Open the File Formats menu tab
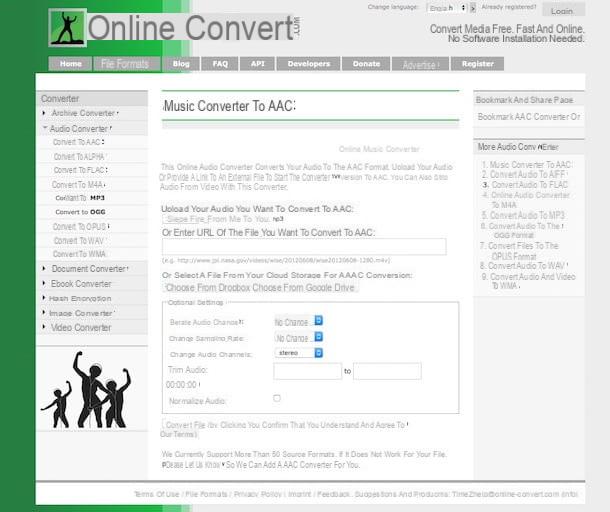This screenshot has width=610, height=512. point(125,64)
